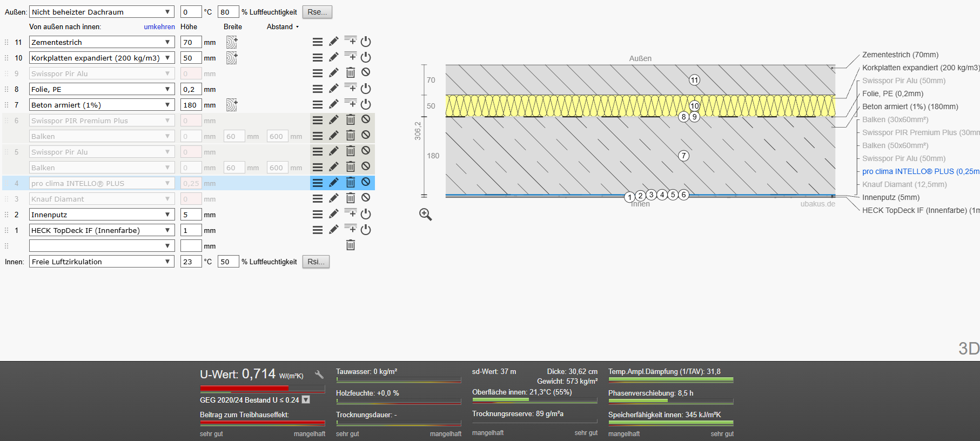The width and height of the screenshot is (980, 441).
Task: Open hamburger menu for Korkplatten expandiert layer
Action: tap(318, 57)
